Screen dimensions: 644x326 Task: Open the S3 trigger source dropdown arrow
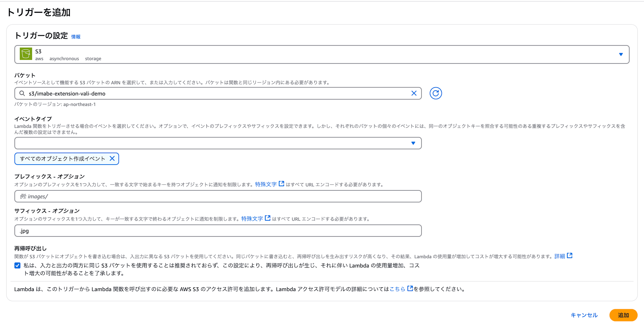[x=621, y=54]
